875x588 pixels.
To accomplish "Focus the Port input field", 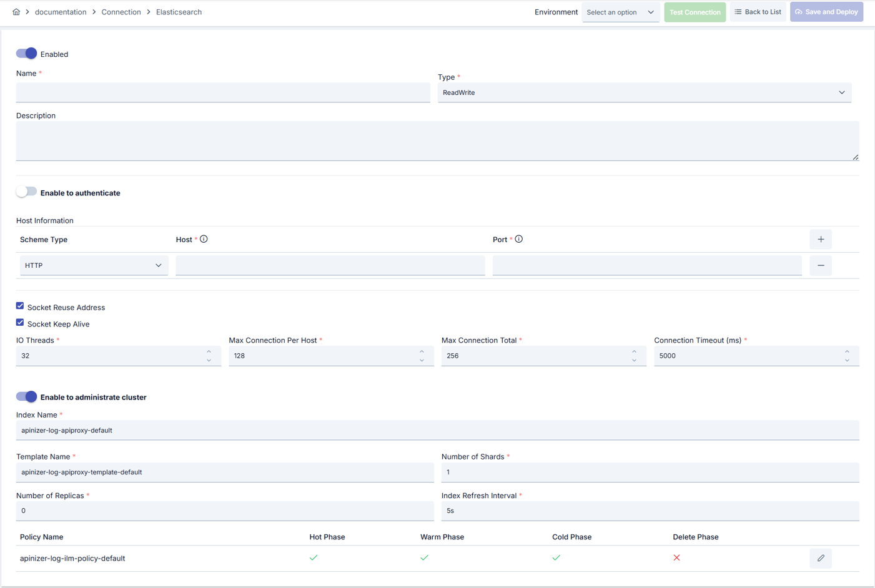I will (647, 265).
